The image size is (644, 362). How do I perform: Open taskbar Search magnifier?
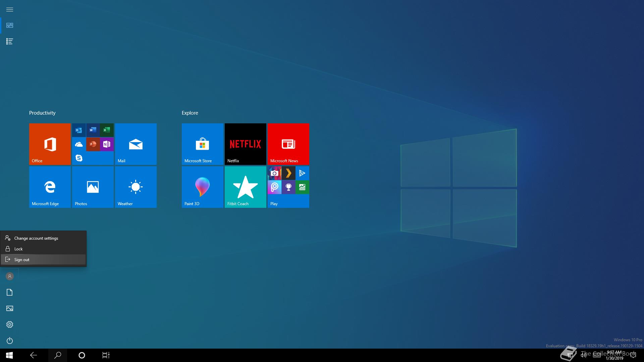point(58,355)
